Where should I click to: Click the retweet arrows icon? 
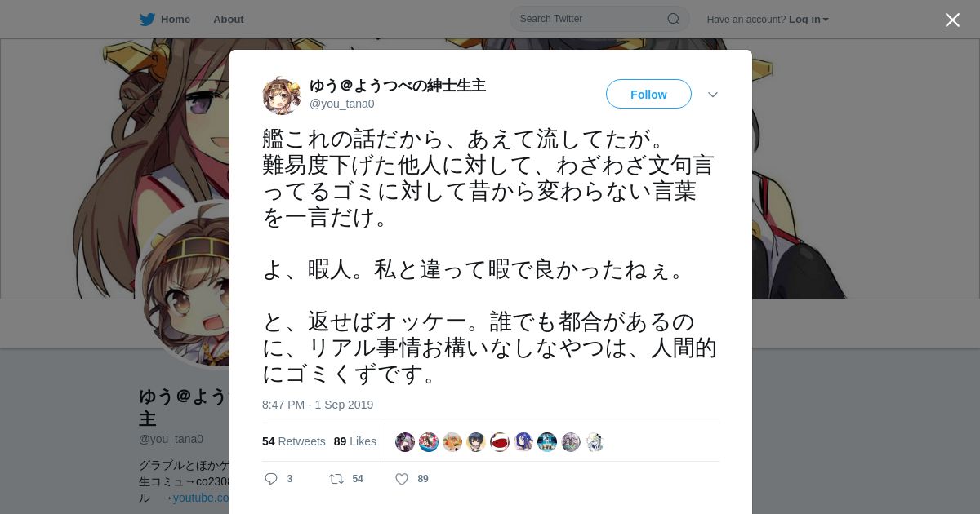[x=336, y=479]
